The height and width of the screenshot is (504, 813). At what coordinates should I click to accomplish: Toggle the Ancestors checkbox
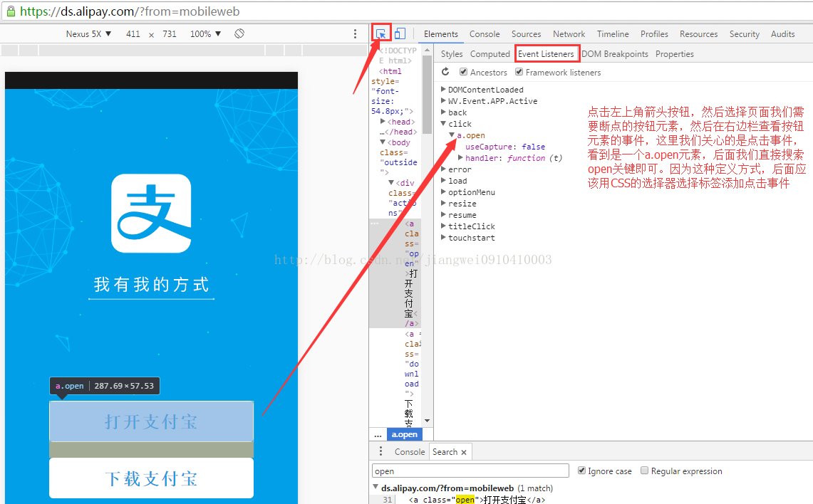pyautogui.click(x=464, y=72)
